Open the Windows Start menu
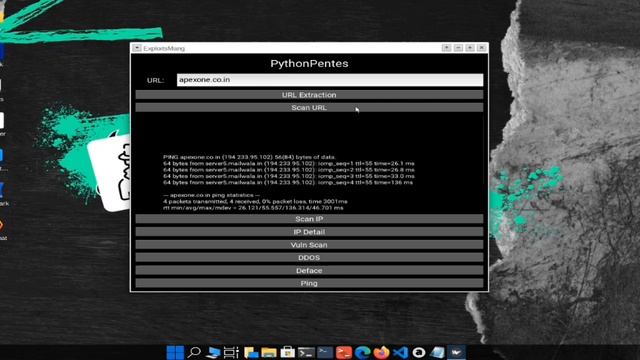This screenshot has width=640, height=360. coord(175,352)
